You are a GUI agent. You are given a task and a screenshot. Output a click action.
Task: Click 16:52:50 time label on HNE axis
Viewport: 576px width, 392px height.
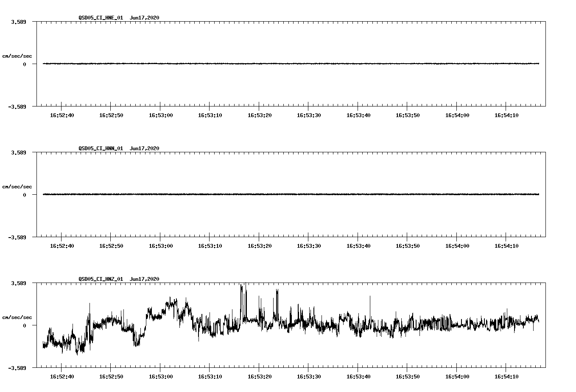click(111, 115)
